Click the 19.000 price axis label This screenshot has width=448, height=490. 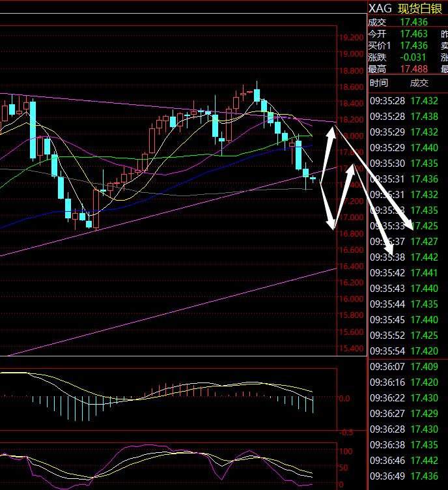click(x=351, y=54)
